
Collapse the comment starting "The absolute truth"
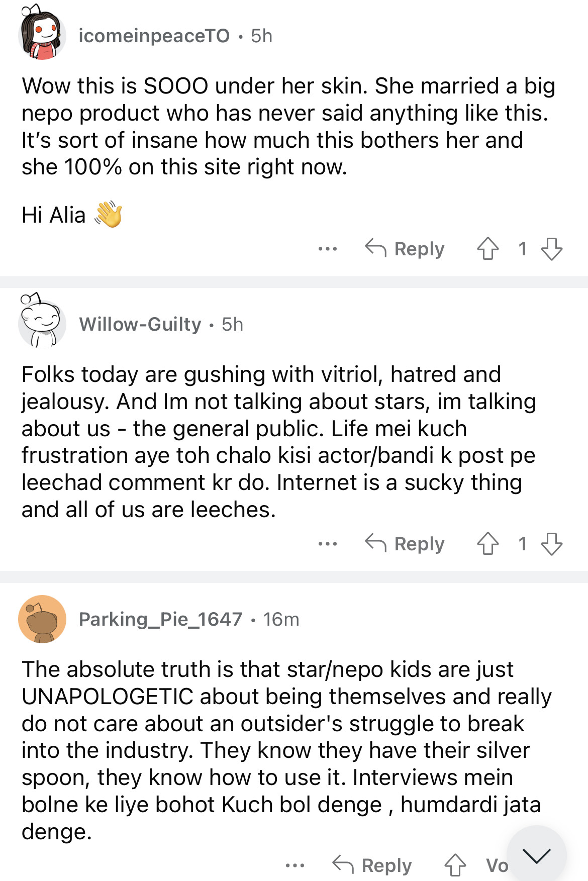(x=427, y=619)
